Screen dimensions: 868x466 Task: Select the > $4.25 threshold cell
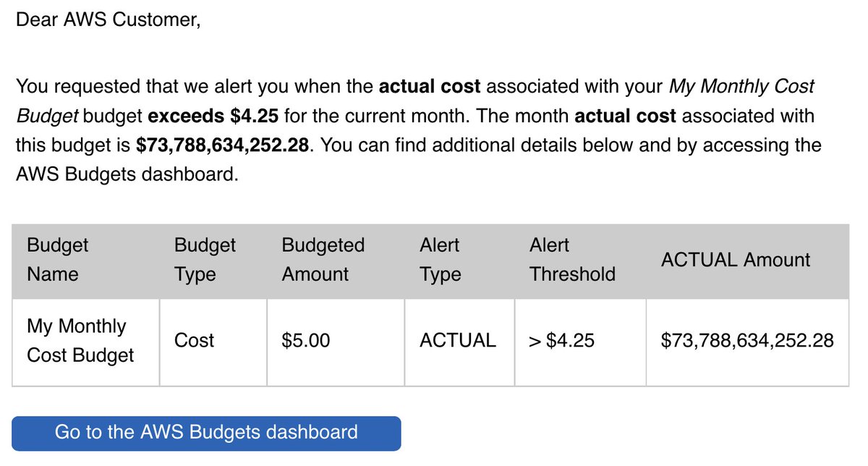pyautogui.click(x=581, y=341)
